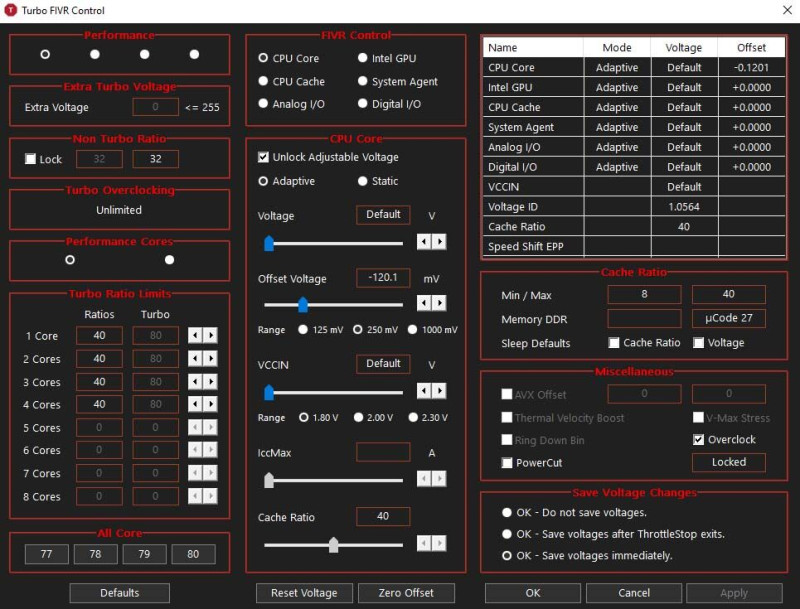Increase the 4 Cores turbo ratio
Screen dimensions: 800x609
click(210, 404)
